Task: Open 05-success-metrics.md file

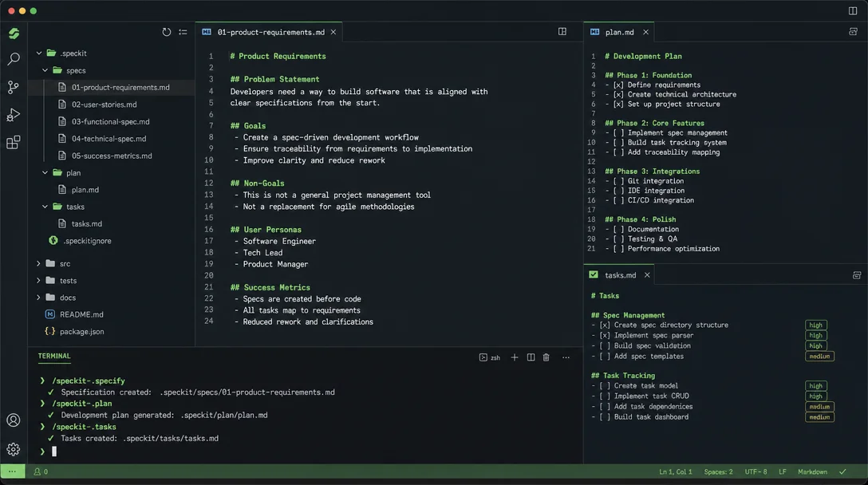Action: 111,156
